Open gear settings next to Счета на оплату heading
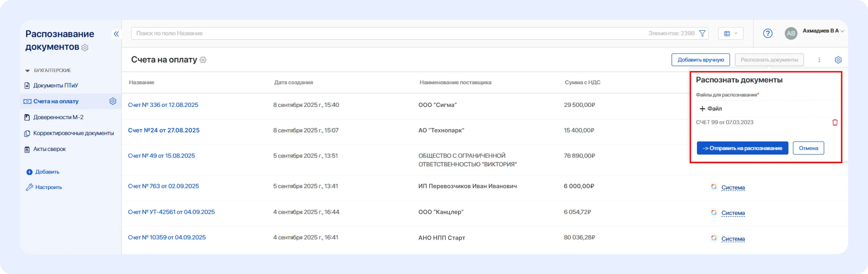The image size is (868, 274). [203, 60]
